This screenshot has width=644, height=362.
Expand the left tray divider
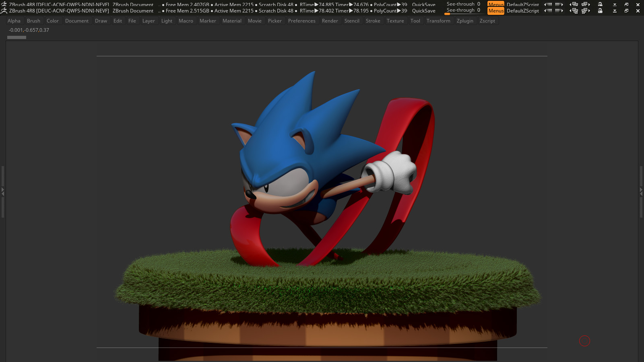tap(2, 192)
